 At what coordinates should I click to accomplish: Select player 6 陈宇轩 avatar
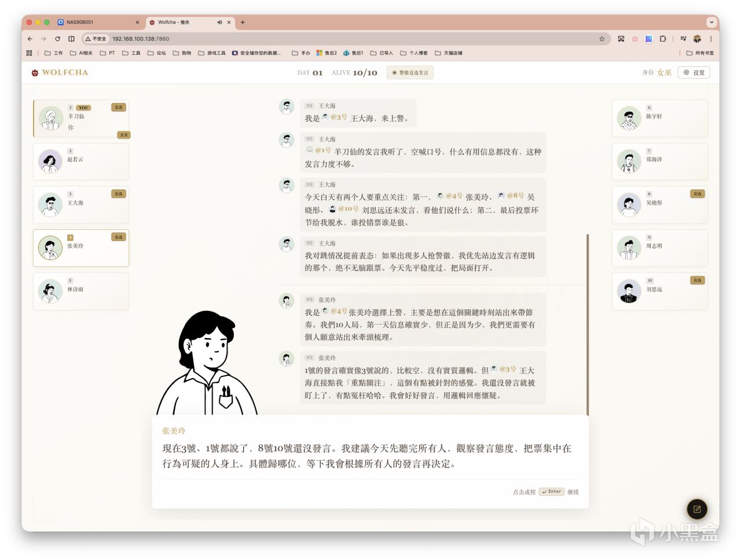(629, 118)
